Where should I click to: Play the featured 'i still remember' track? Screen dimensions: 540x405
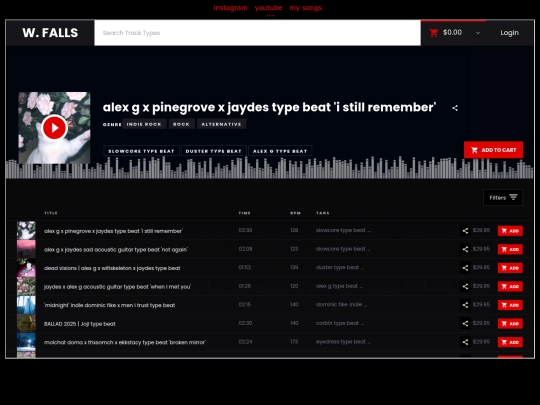click(x=54, y=128)
